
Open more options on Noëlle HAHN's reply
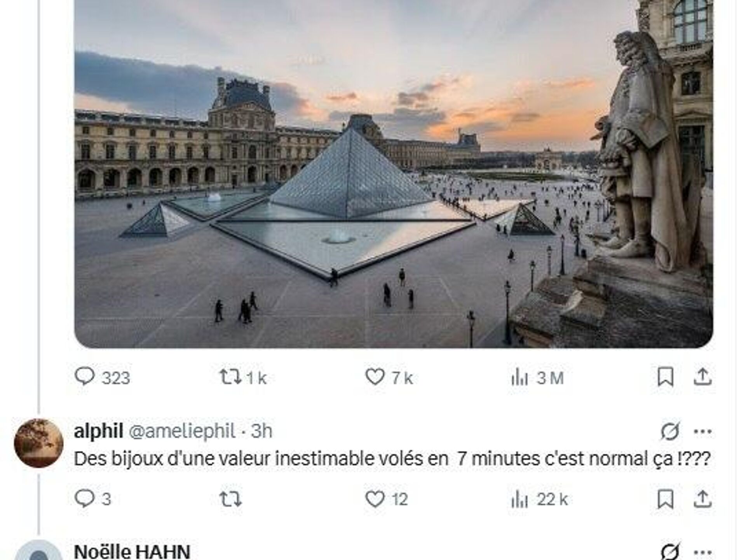tap(702, 552)
